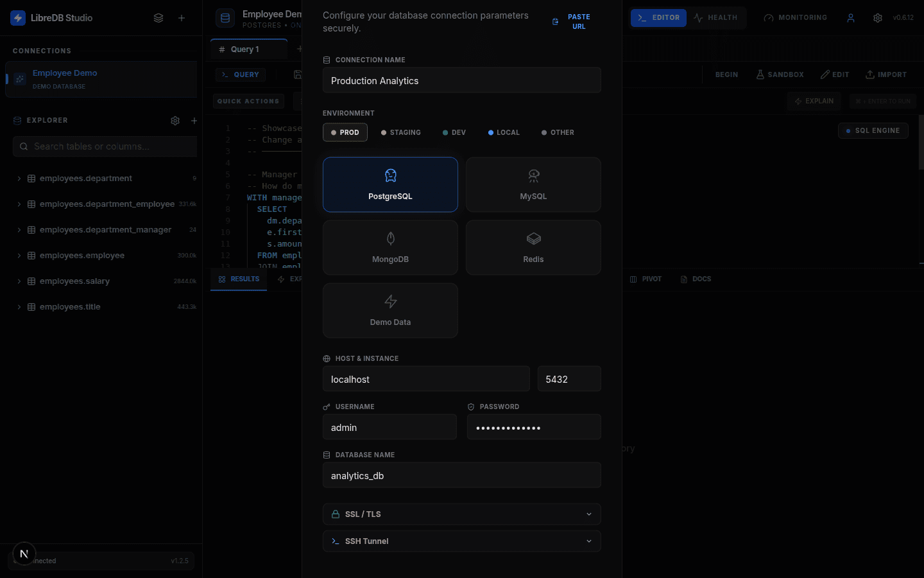The height and width of the screenshot is (578, 924).
Task: Select the Employee Demo connection
Action: [x=101, y=79]
